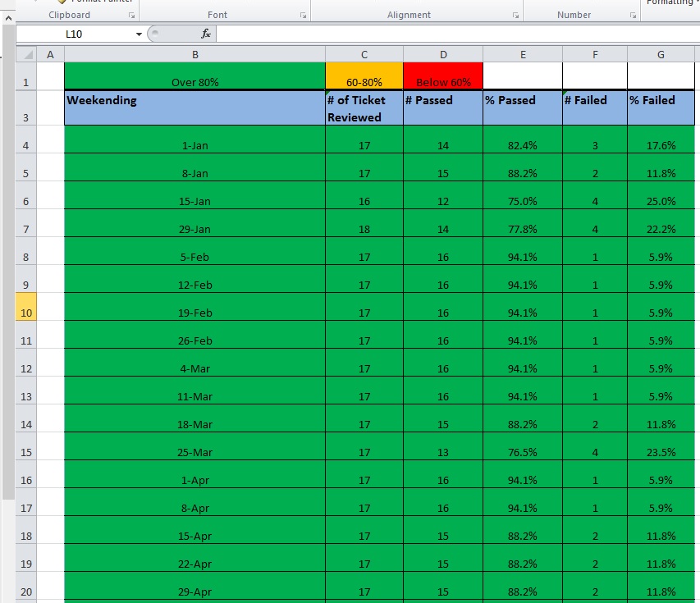Select column A header

tap(50, 54)
